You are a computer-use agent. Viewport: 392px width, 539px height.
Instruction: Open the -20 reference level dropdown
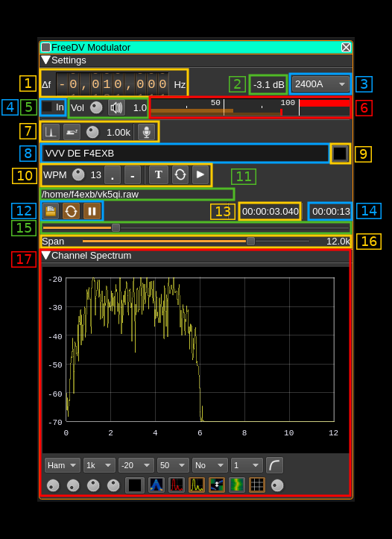tap(136, 465)
